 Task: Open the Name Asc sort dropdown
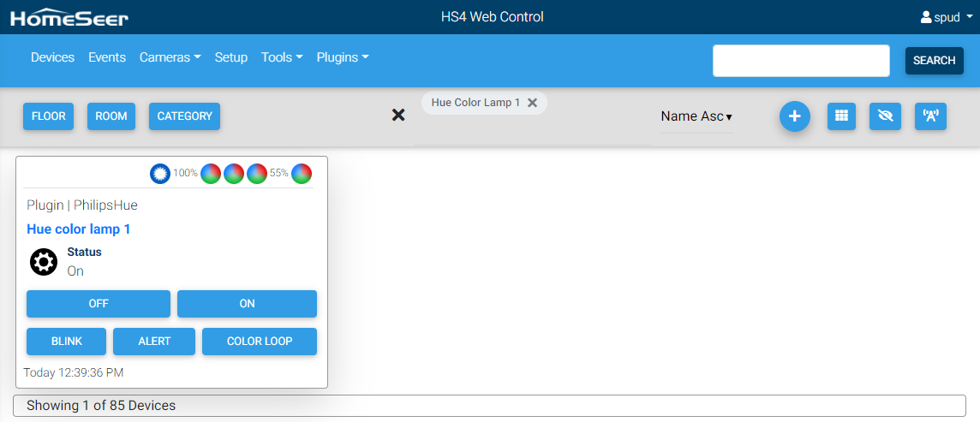696,116
